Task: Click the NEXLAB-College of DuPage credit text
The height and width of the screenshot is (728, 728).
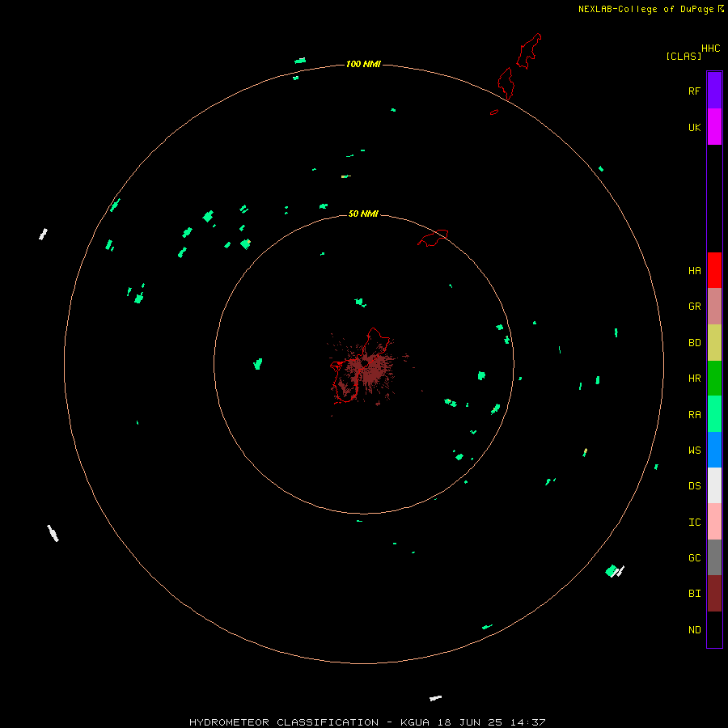Action: click(x=645, y=9)
